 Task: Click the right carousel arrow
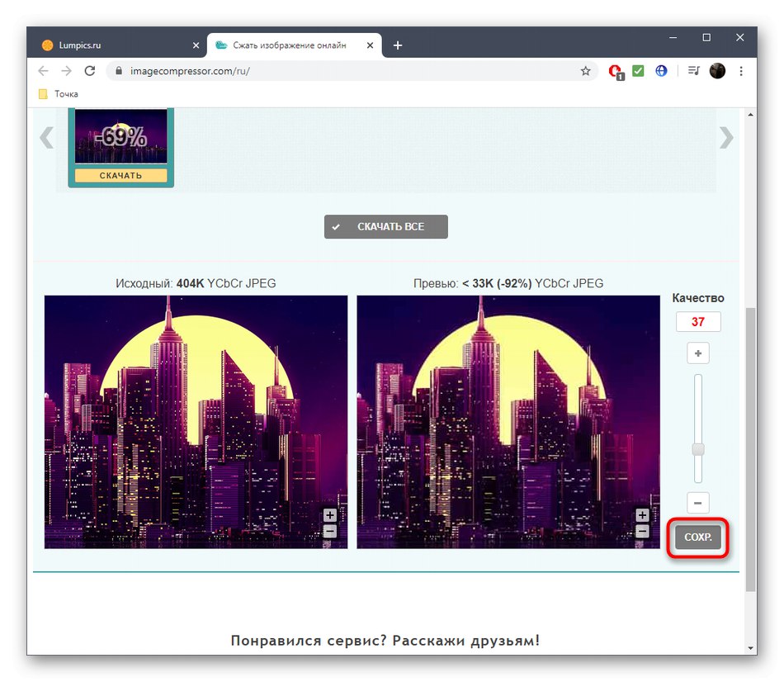[x=725, y=137]
